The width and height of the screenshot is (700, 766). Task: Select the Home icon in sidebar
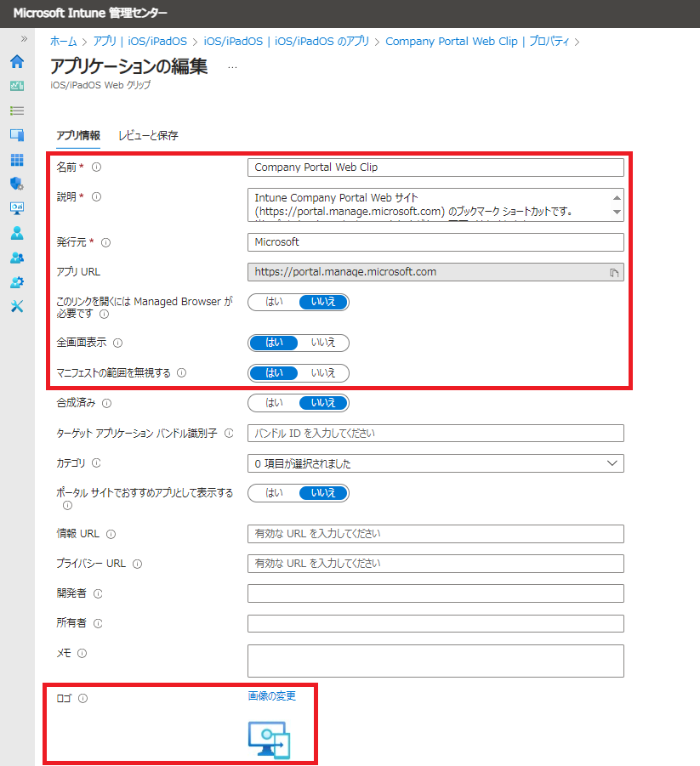(x=16, y=62)
